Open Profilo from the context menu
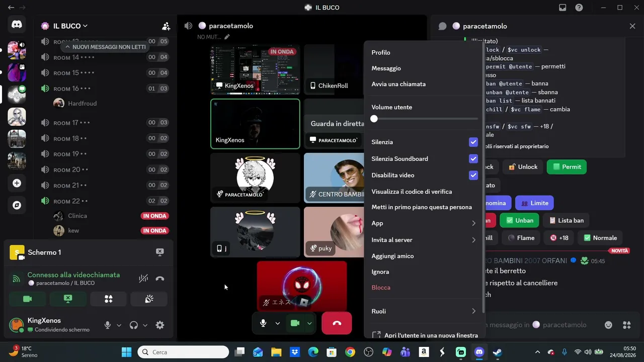This screenshot has width=644, height=362. pos(424,52)
